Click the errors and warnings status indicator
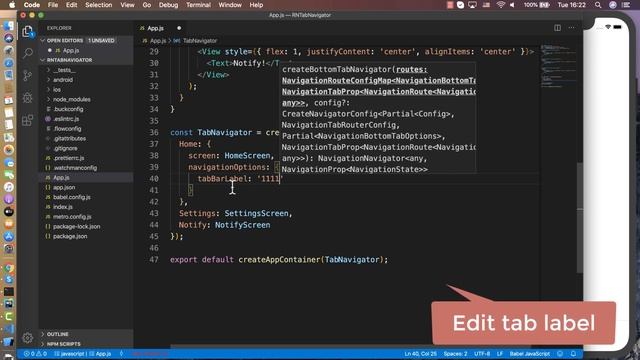 (x=35, y=353)
